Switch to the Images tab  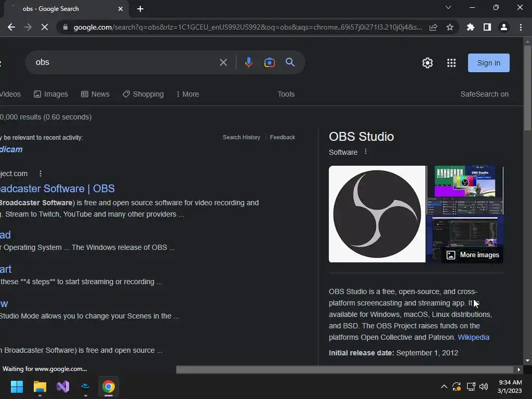pos(51,95)
